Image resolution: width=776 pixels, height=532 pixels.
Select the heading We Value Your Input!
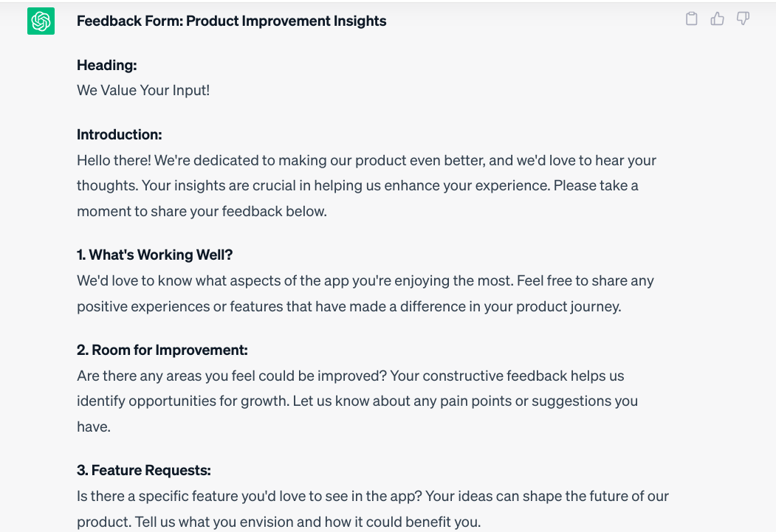click(143, 90)
